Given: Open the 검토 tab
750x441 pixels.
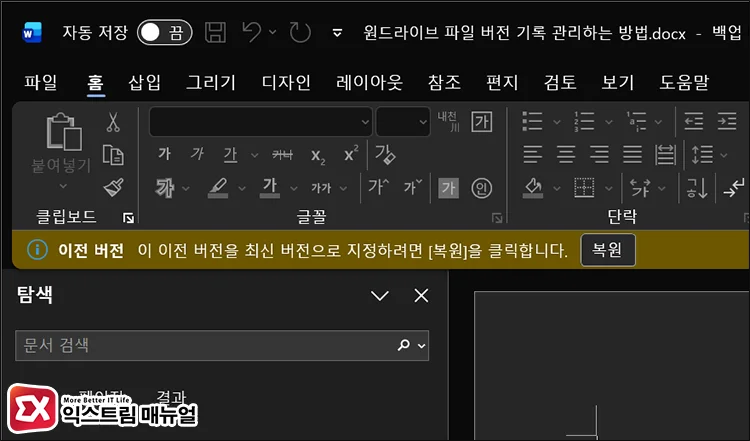Looking at the screenshot, I should pyautogui.click(x=560, y=82).
